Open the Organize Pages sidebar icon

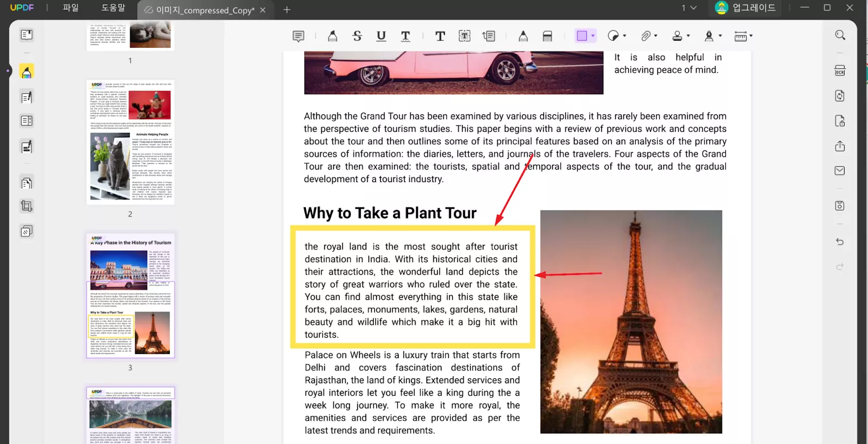click(x=27, y=183)
